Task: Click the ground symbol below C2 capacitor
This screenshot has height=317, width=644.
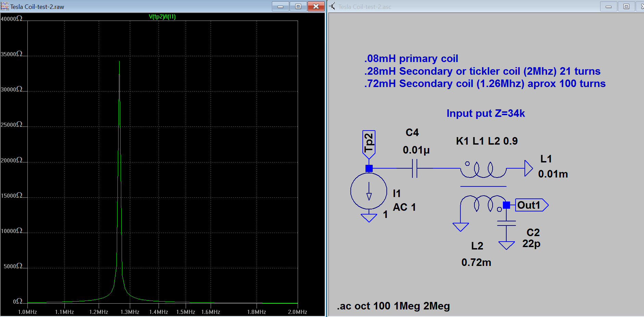Action: pos(506,245)
